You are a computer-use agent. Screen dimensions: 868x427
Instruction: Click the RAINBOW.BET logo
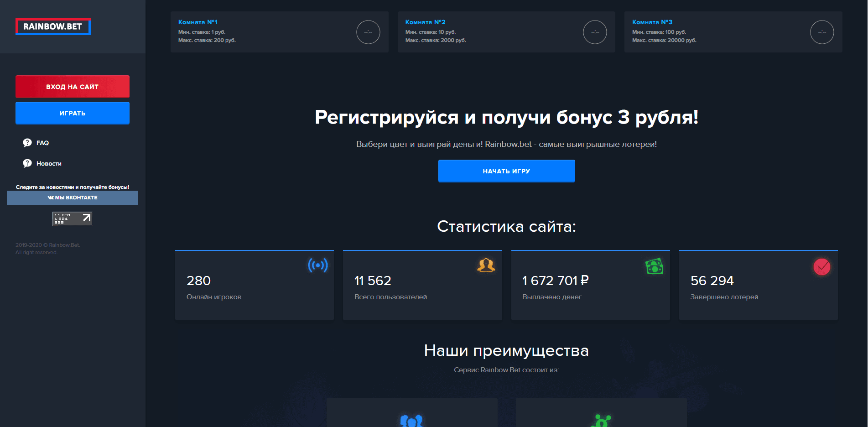(x=53, y=26)
